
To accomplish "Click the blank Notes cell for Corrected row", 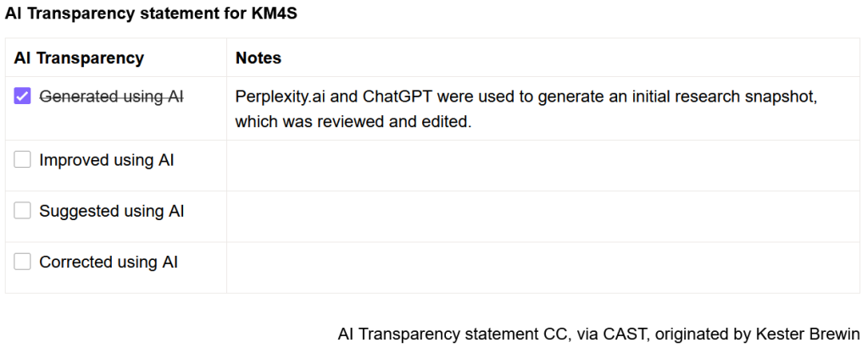I will point(542,268).
